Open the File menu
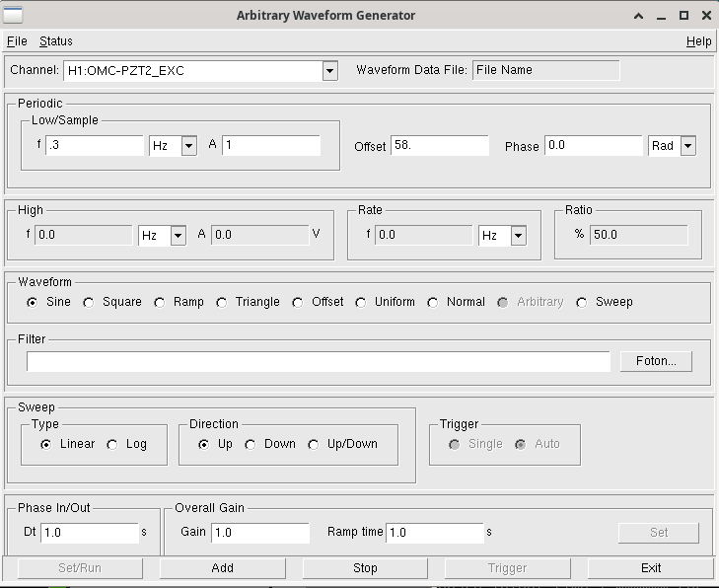The height and width of the screenshot is (588, 719). 17,41
